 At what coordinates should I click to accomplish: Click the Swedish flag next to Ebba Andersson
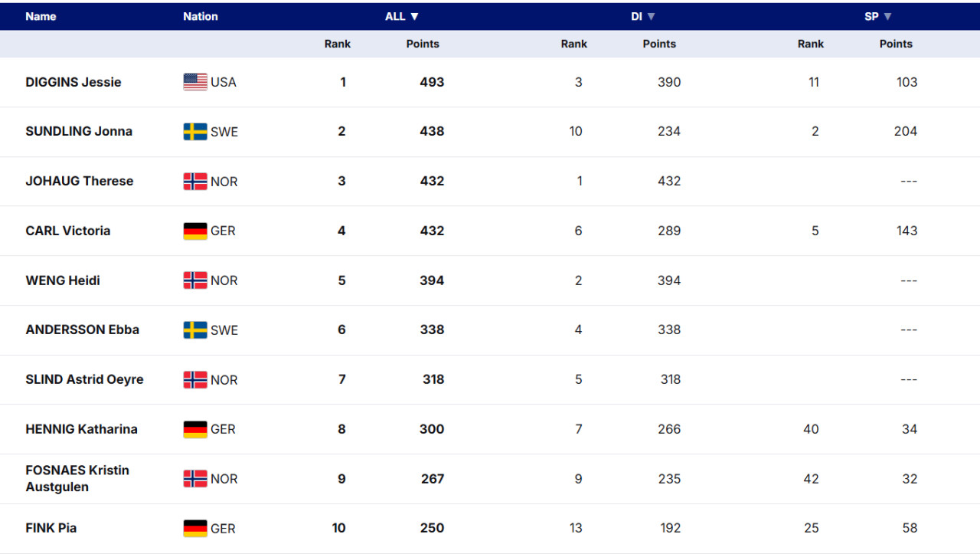coord(195,330)
